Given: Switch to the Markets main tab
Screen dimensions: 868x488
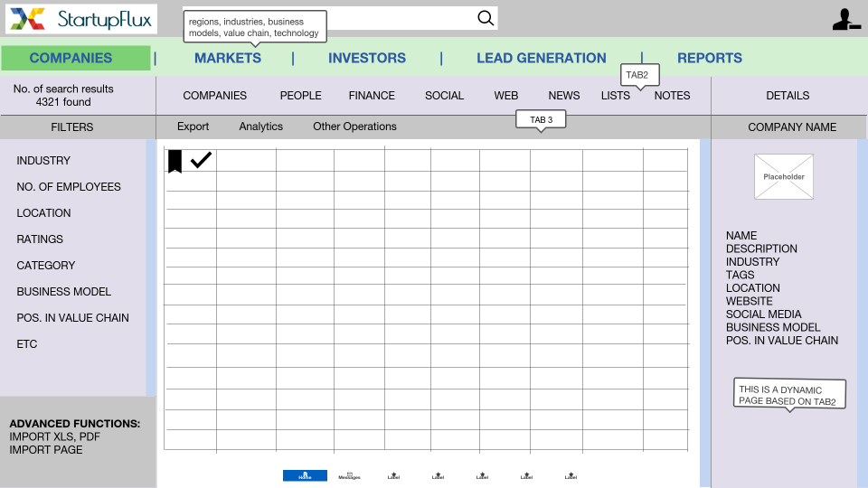Looking at the screenshot, I should pyautogui.click(x=228, y=58).
